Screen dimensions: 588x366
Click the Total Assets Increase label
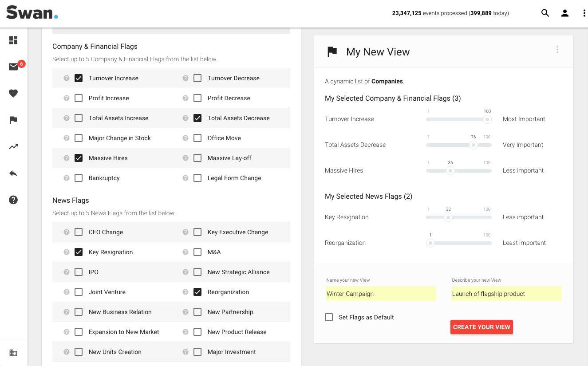pos(118,118)
